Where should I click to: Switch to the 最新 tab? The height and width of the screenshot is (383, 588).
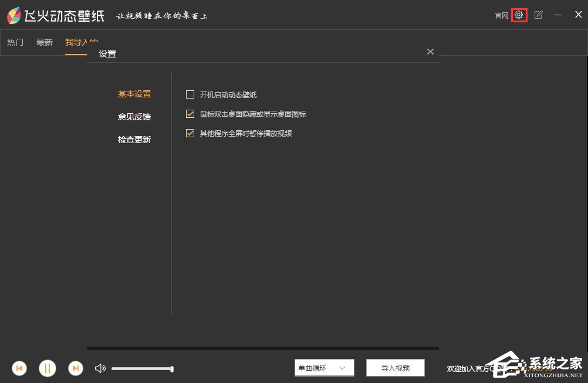[x=45, y=42]
